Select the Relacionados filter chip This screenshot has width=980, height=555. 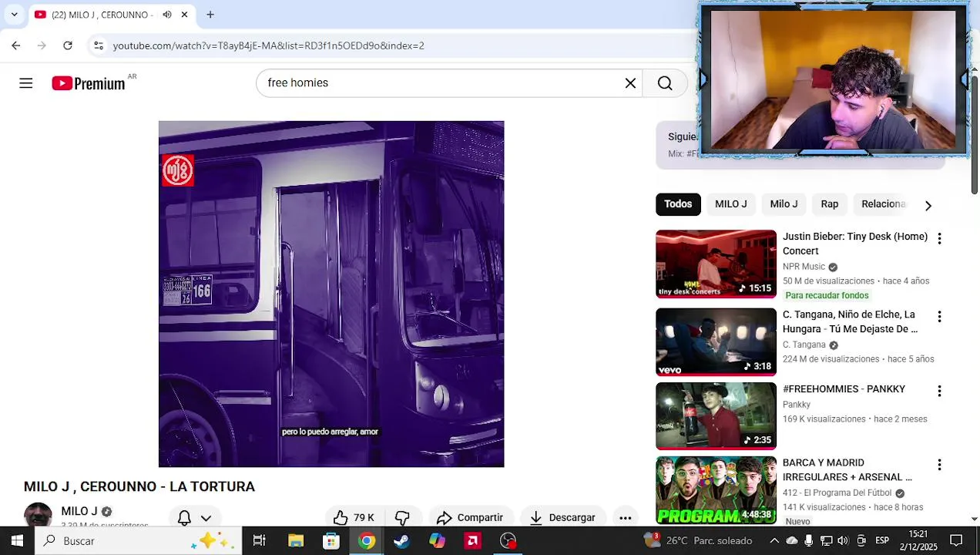(884, 204)
